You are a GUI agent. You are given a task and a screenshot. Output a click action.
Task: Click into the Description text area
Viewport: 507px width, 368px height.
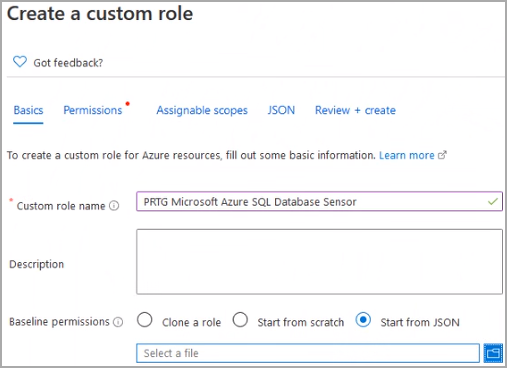tap(319, 262)
